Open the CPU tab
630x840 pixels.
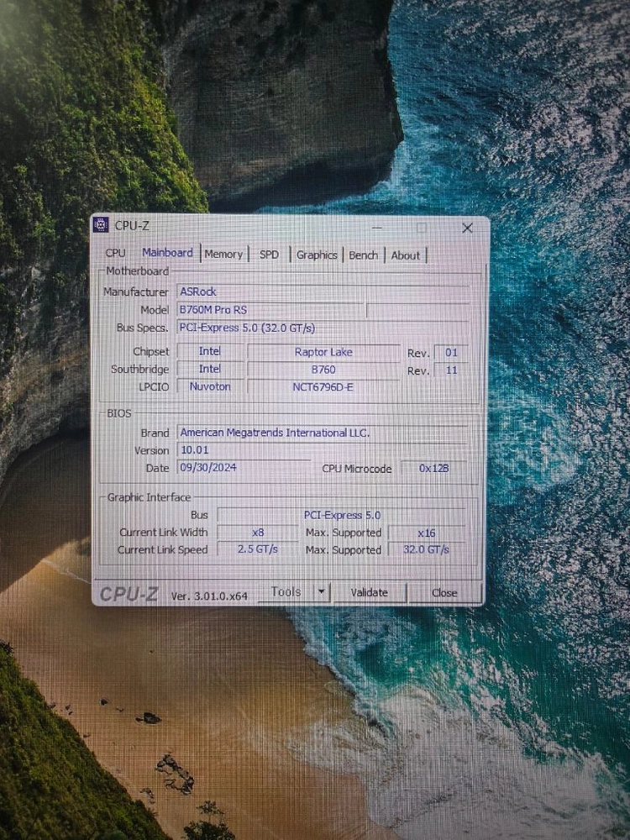click(x=115, y=252)
